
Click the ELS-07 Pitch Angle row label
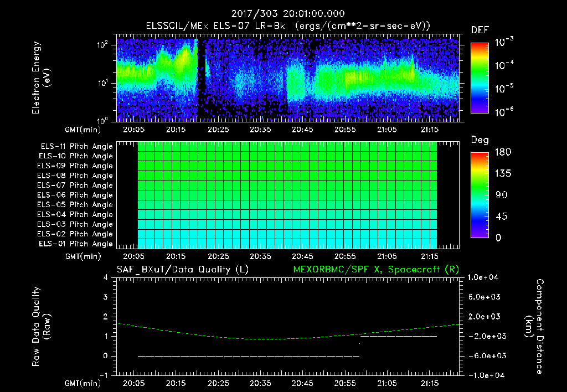coord(75,185)
